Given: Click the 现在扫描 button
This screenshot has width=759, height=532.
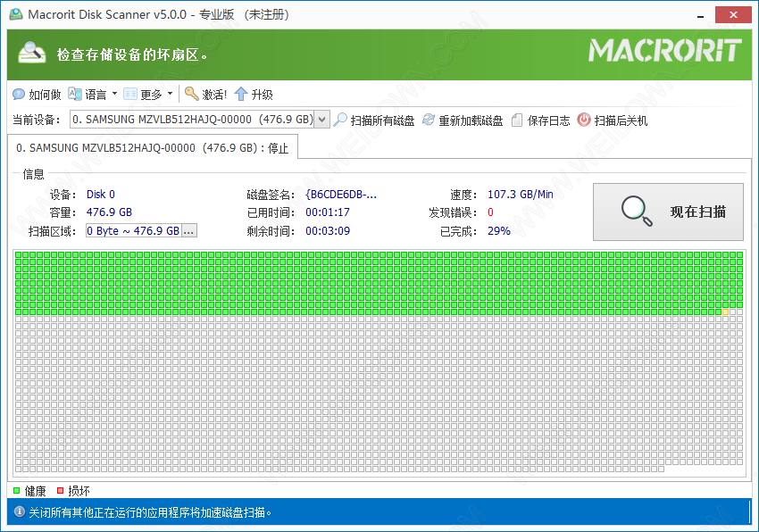Looking at the screenshot, I should point(668,212).
